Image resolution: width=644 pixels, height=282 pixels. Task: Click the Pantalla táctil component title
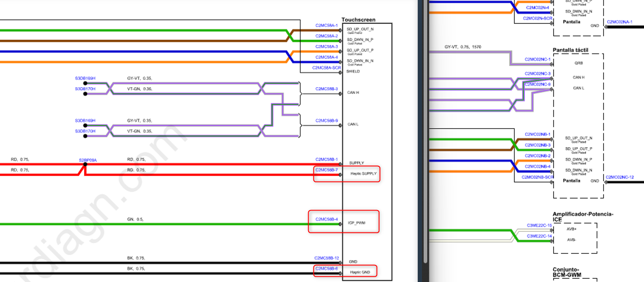click(x=570, y=50)
